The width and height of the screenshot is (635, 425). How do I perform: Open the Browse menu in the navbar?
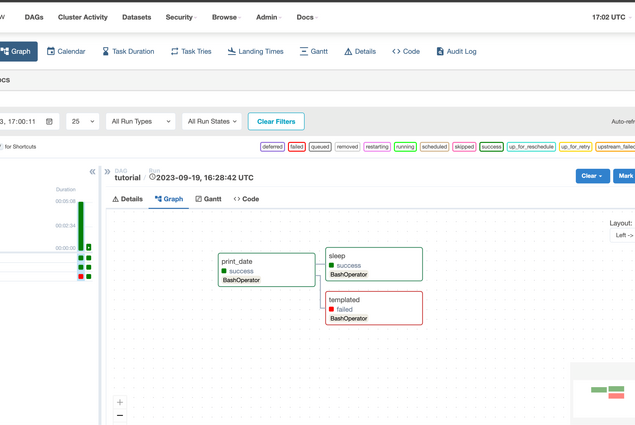(x=227, y=17)
